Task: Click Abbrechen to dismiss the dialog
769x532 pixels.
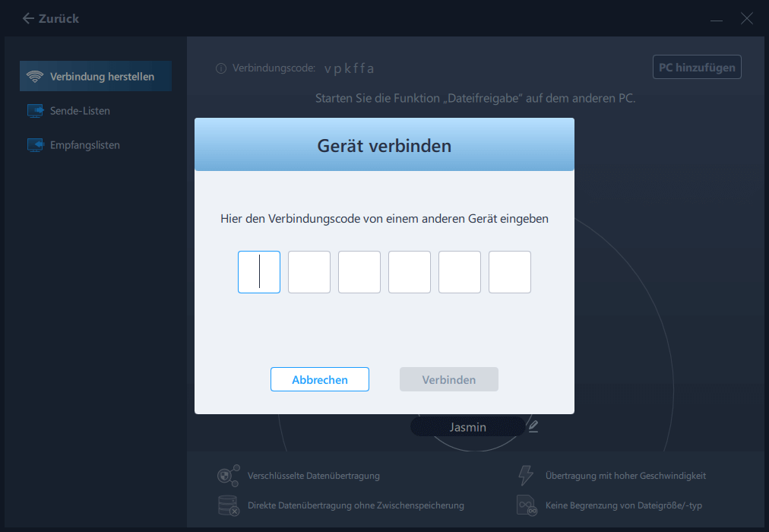Action: point(319,378)
